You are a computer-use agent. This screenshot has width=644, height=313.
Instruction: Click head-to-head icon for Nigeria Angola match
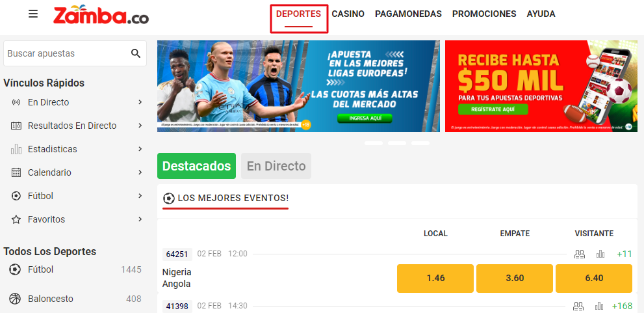click(579, 254)
